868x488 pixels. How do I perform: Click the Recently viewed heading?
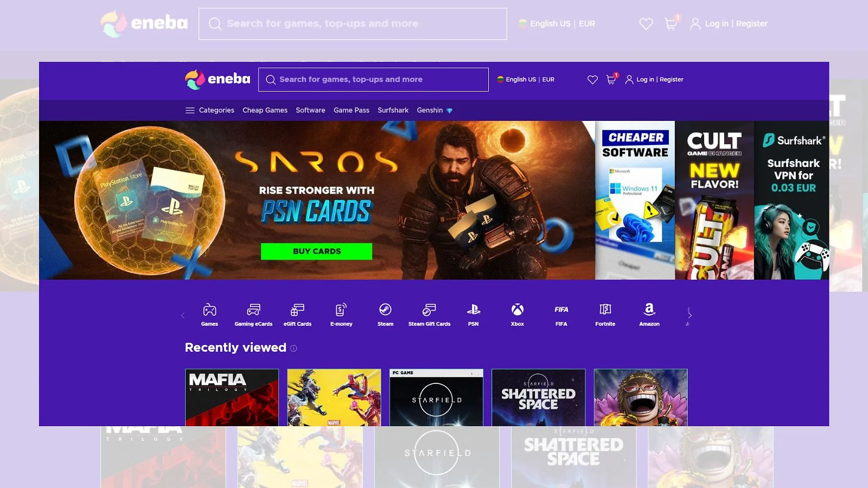[x=235, y=348]
